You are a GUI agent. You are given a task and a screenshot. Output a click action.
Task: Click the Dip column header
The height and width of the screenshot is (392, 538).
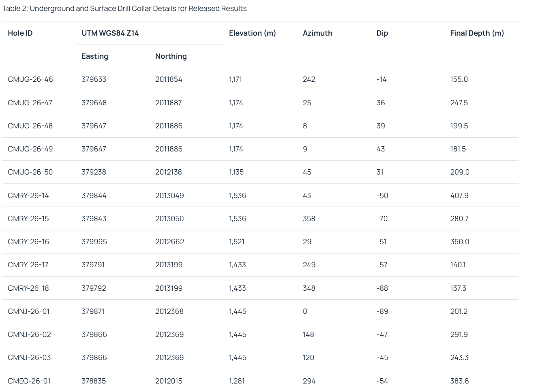[x=382, y=33]
